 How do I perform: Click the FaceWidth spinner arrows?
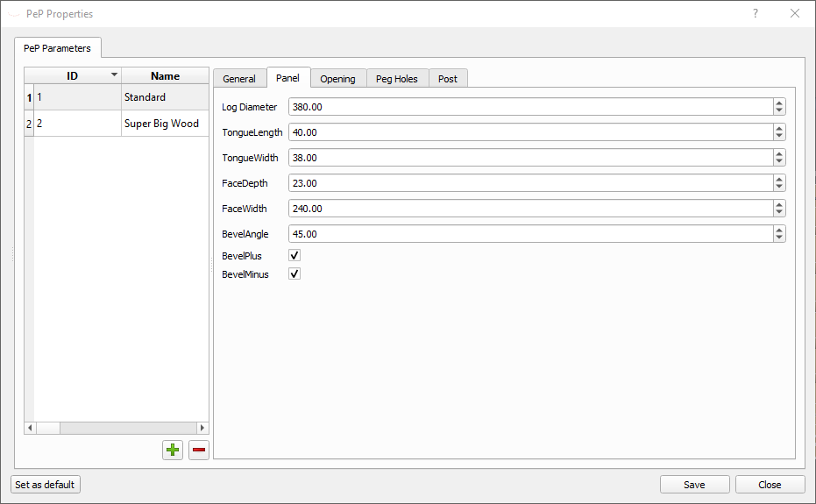point(779,209)
